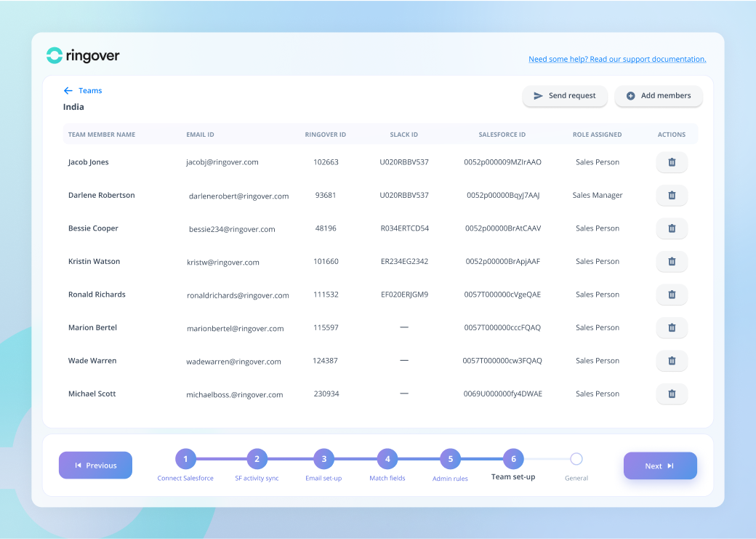
Task: Select the name Kristin Watson
Action: click(x=94, y=262)
